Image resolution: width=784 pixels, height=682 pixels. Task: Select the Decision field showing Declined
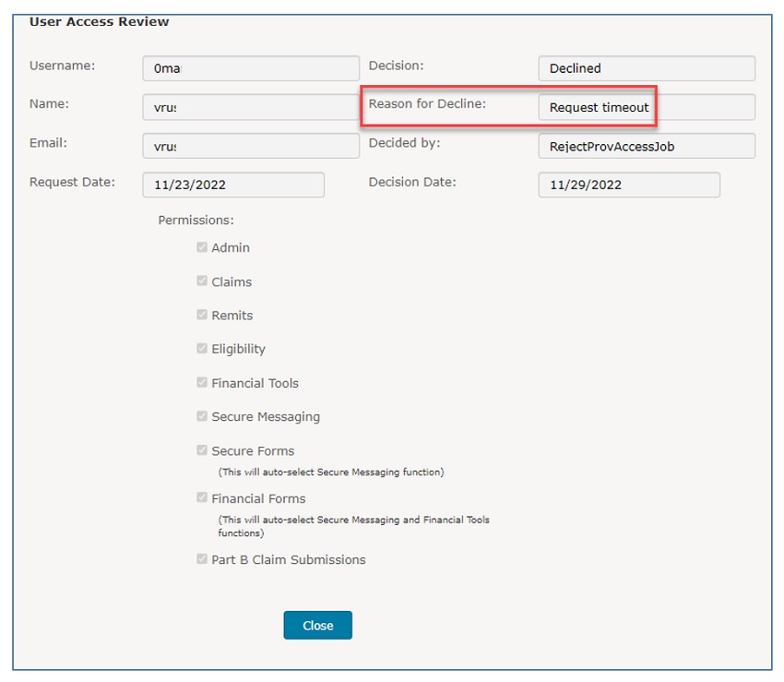tap(646, 67)
